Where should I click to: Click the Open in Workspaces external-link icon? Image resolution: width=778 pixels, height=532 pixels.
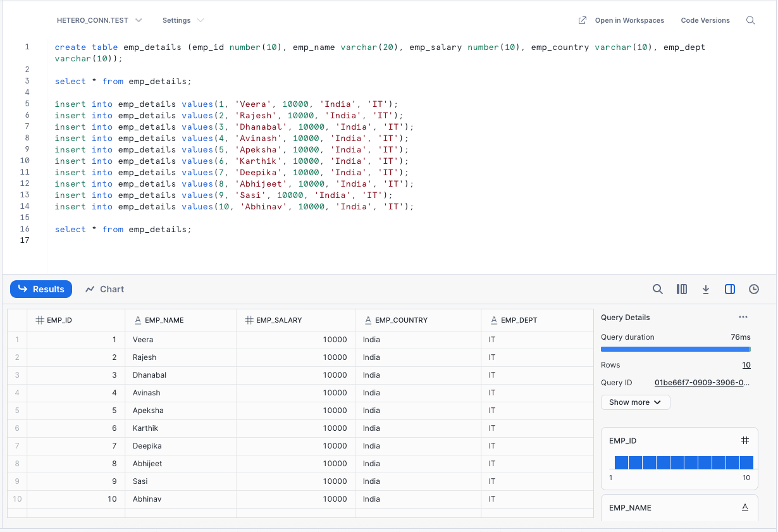583,20
